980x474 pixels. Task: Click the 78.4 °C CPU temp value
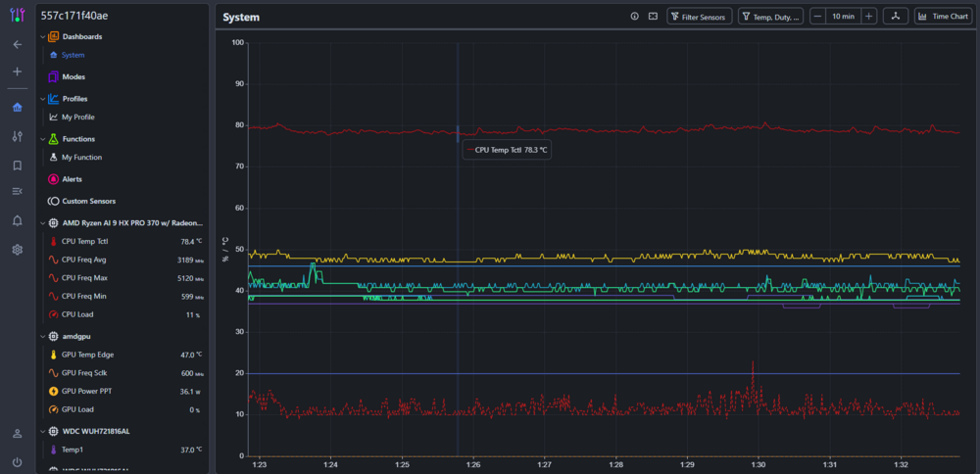click(x=191, y=241)
